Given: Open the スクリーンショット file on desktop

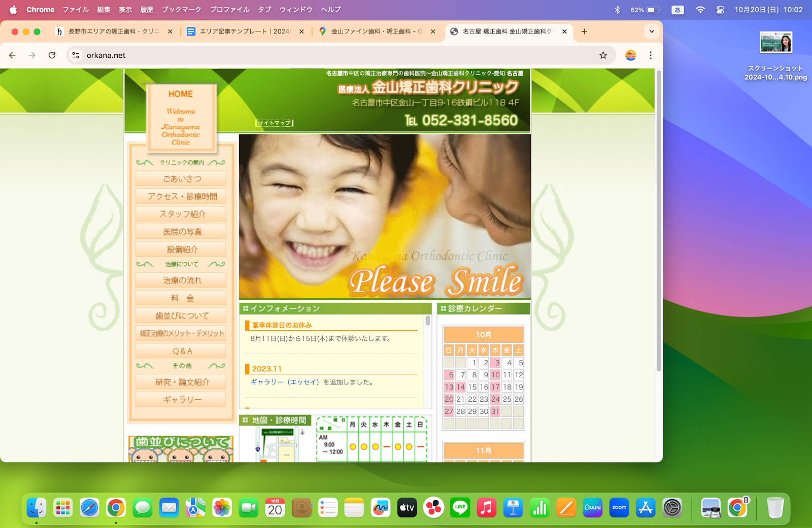Looking at the screenshot, I should (775, 43).
